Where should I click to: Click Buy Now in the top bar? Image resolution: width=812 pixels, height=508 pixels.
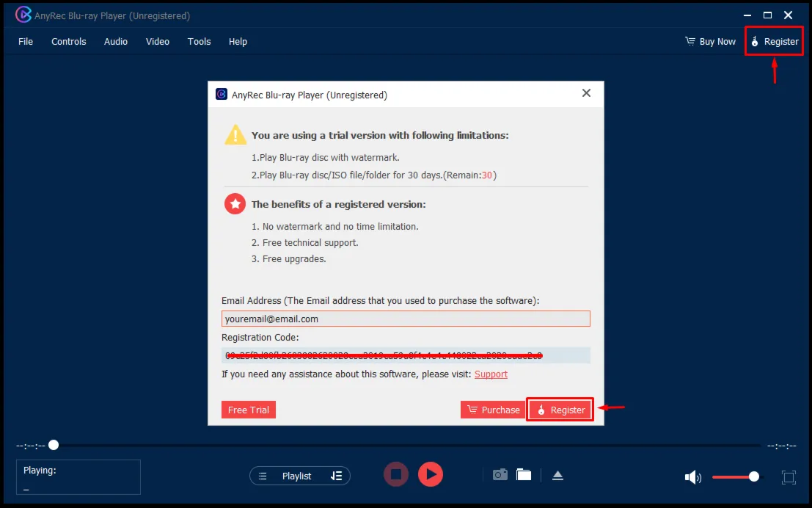tap(710, 41)
